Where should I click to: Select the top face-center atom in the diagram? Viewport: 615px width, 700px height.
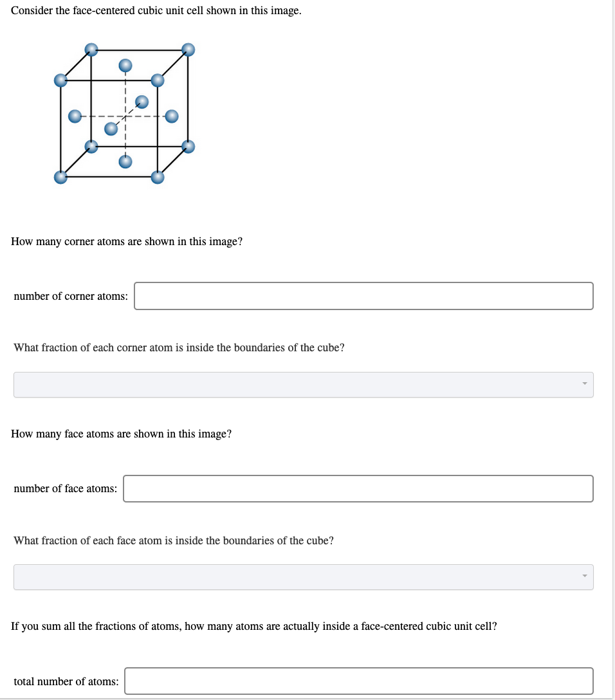click(125, 65)
